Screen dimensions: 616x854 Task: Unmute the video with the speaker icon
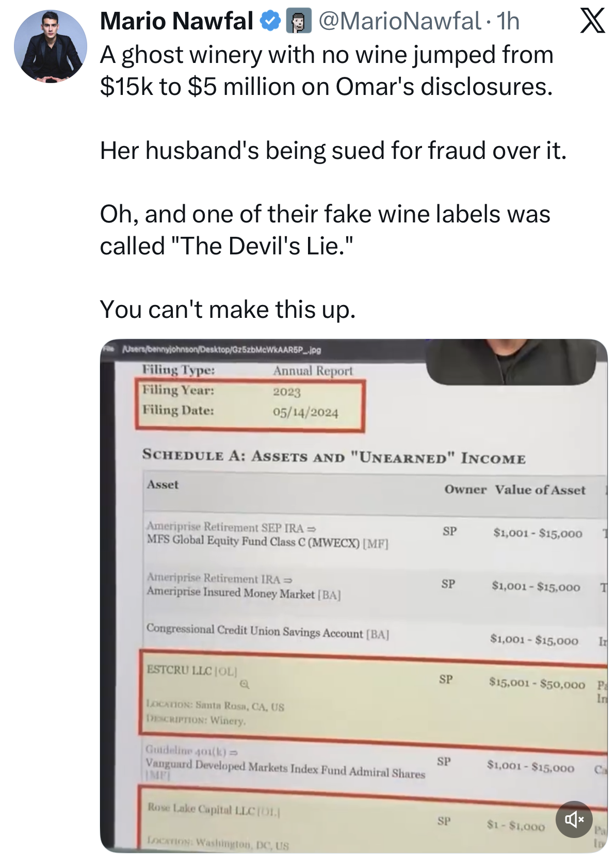pyautogui.click(x=574, y=819)
